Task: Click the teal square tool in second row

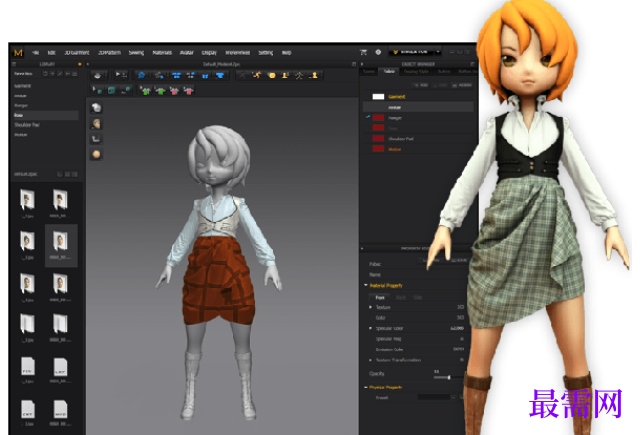Action: (111, 90)
